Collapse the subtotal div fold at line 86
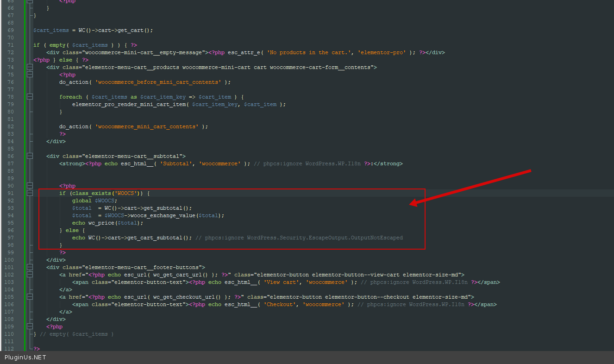The image size is (614, 364). pyautogui.click(x=30, y=156)
